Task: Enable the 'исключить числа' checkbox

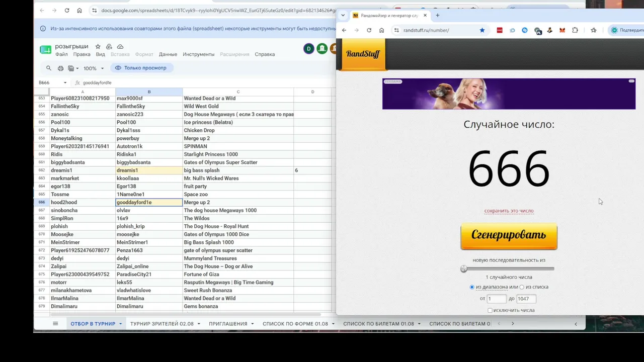Action: pos(490,310)
